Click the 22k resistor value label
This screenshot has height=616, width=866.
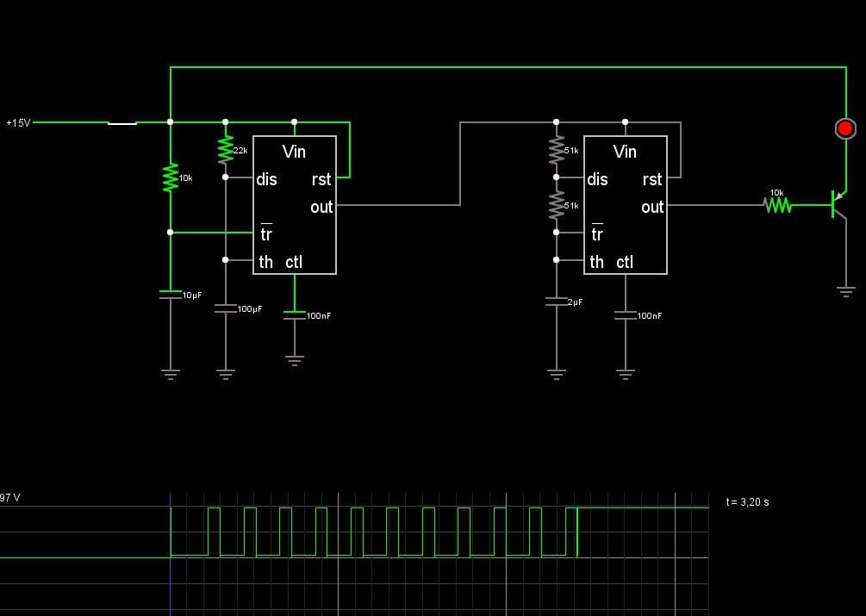[x=240, y=150]
